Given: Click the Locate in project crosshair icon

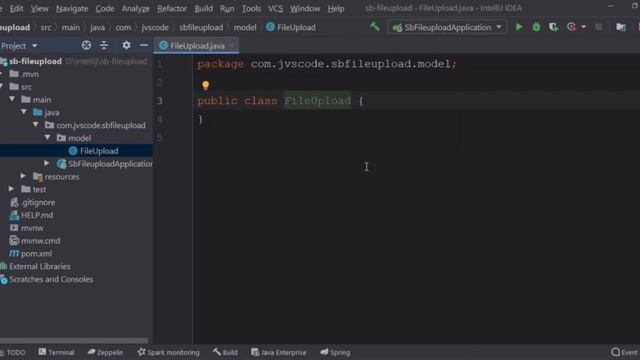Looking at the screenshot, I should [x=86, y=45].
